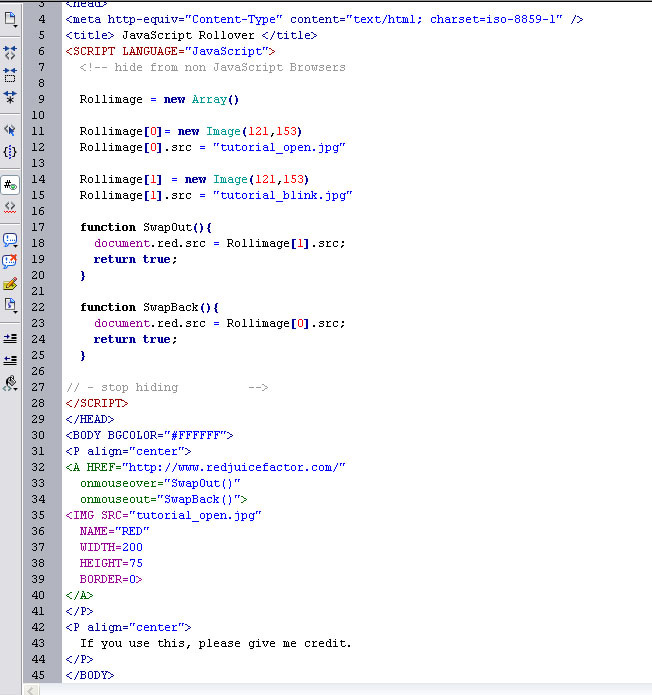The height and width of the screenshot is (695, 652).
Task: Click the horizontal scrollbar left arrow
Action: tap(31, 690)
